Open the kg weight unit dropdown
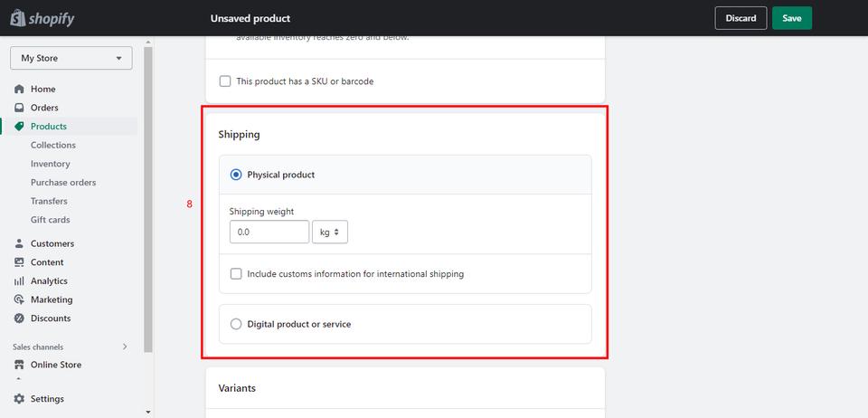Image resolution: width=868 pixels, height=418 pixels. tap(330, 232)
